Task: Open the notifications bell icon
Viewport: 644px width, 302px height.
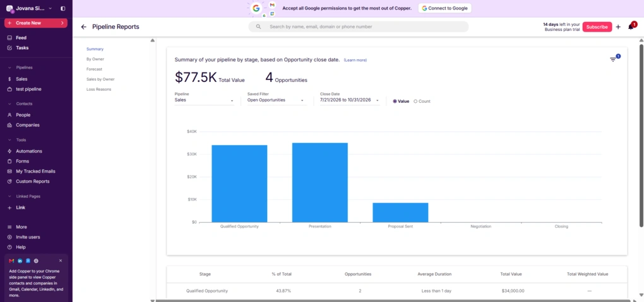Action: 631,26
